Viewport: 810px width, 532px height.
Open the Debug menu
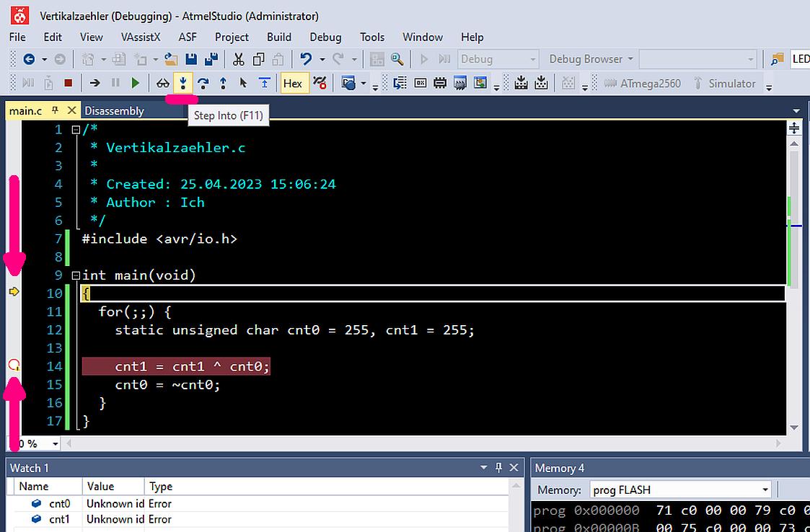pos(325,37)
